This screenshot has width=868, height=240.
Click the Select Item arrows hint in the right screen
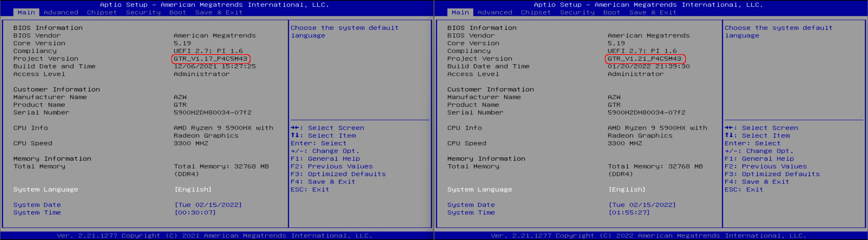pos(757,136)
